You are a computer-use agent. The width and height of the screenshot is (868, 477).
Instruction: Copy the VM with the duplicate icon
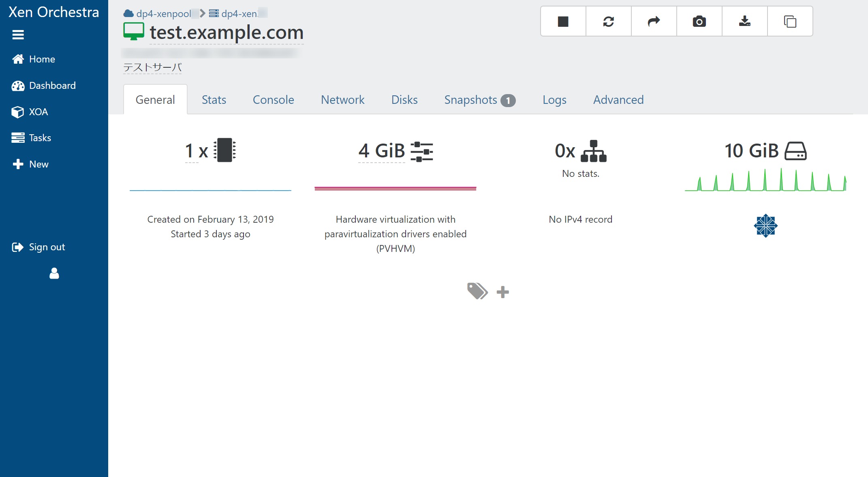tap(790, 21)
